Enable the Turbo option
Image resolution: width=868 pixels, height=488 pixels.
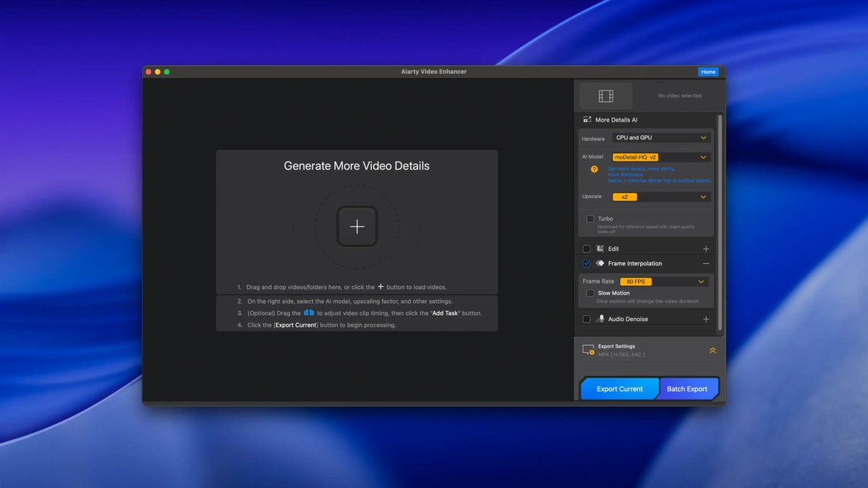(589, 218)
